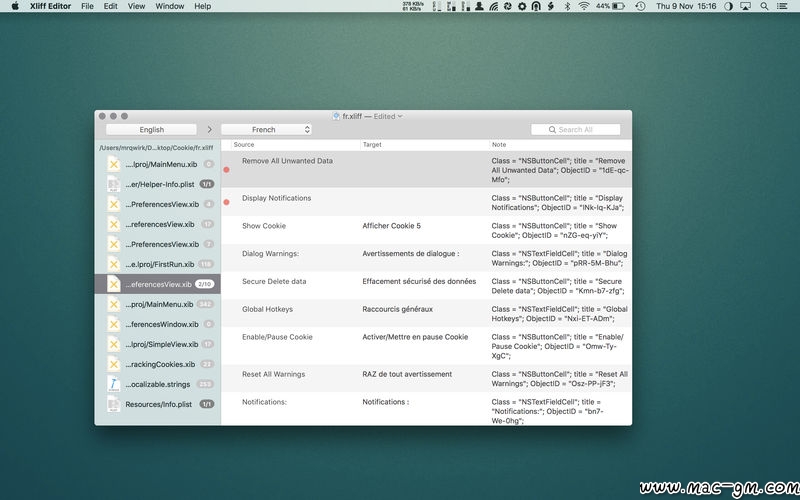Click the xib icon of ...e.lproj/FirstRun.xib
Viewport: 800px width, 500px height.
113,264
